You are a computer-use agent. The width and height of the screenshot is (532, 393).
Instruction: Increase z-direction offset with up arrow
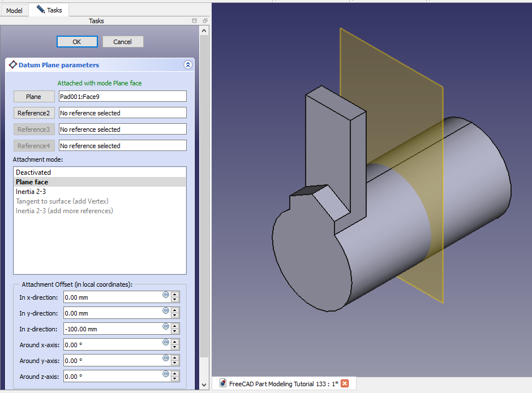175,326
